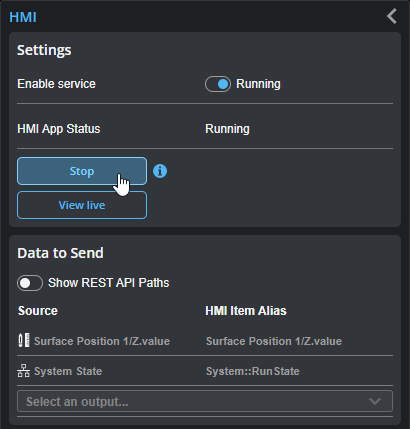Click the ruler icon for Surface Position
410x429 pixels.
pyautogui.click(x=24, y=341)
